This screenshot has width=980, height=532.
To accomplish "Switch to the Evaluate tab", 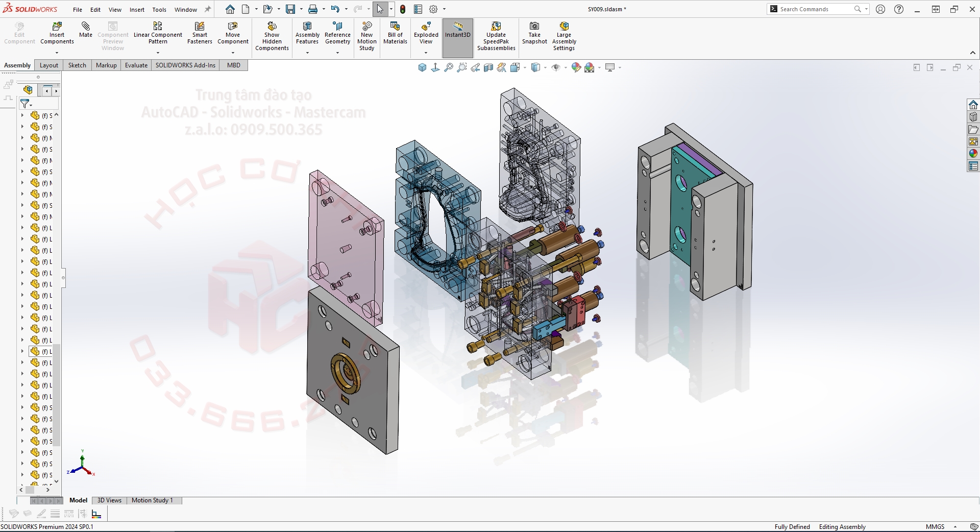I will click(x=136, y=65).
